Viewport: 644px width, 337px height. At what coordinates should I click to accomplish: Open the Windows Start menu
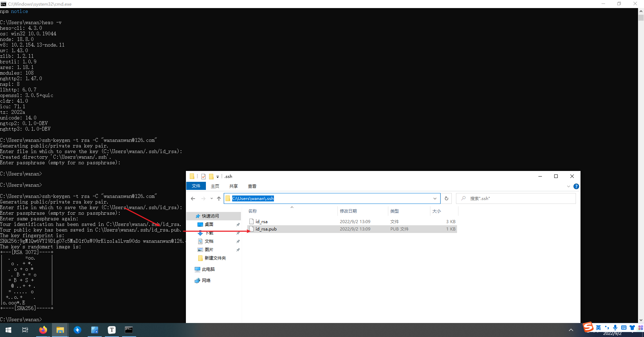click(x=8, y=330)
